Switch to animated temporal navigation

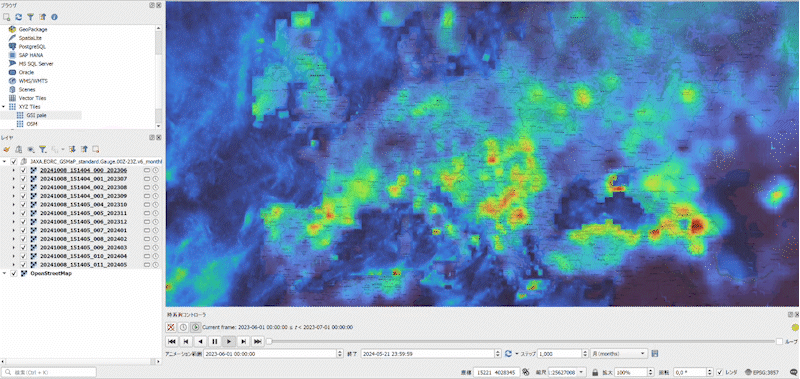click(x=195, y=327)
